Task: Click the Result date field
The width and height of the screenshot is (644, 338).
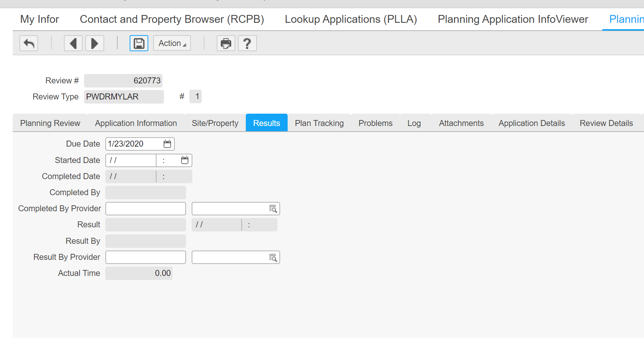Action: tap(217, 225)
